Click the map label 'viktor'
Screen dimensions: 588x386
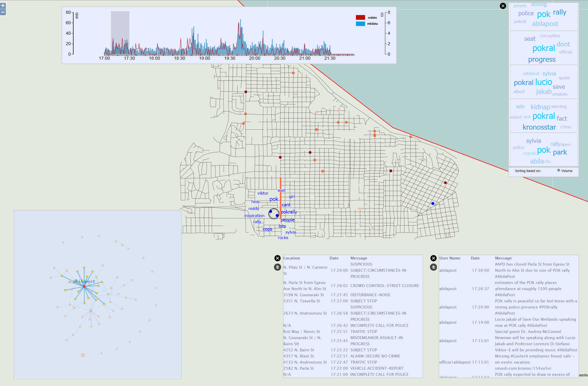(x=263, y=193)
